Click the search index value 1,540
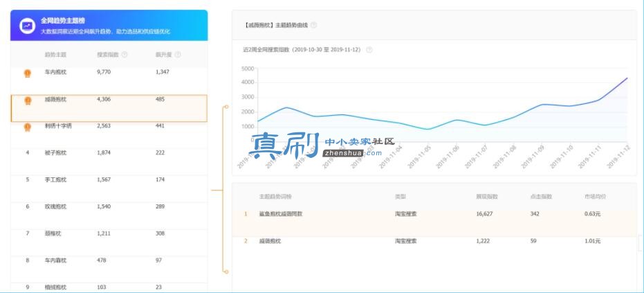This screenshot has height=293, width=644. [104, 206]
